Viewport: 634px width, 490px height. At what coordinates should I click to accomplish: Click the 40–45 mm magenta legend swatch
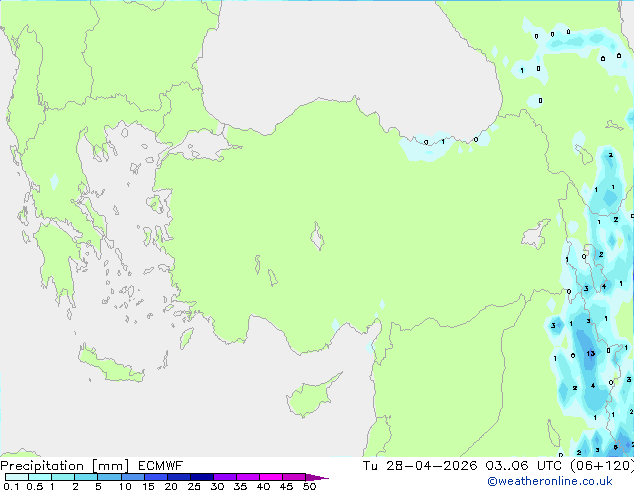point(271,477)
